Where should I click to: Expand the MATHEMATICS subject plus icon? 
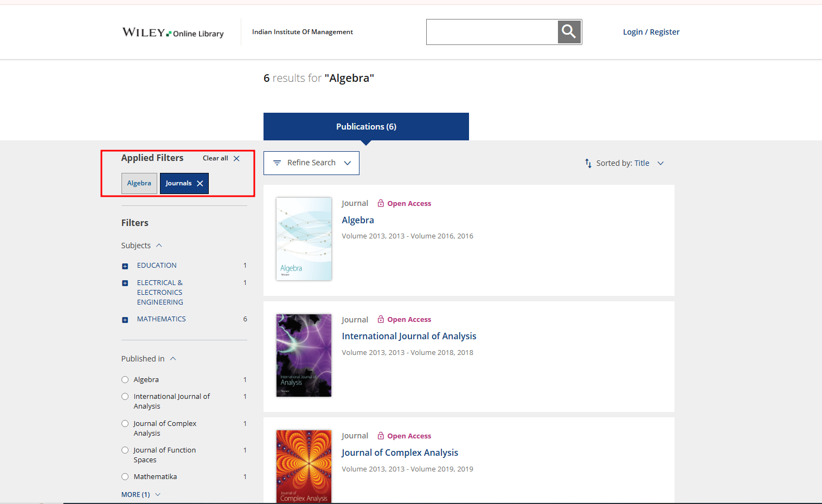tap(125, 320)
